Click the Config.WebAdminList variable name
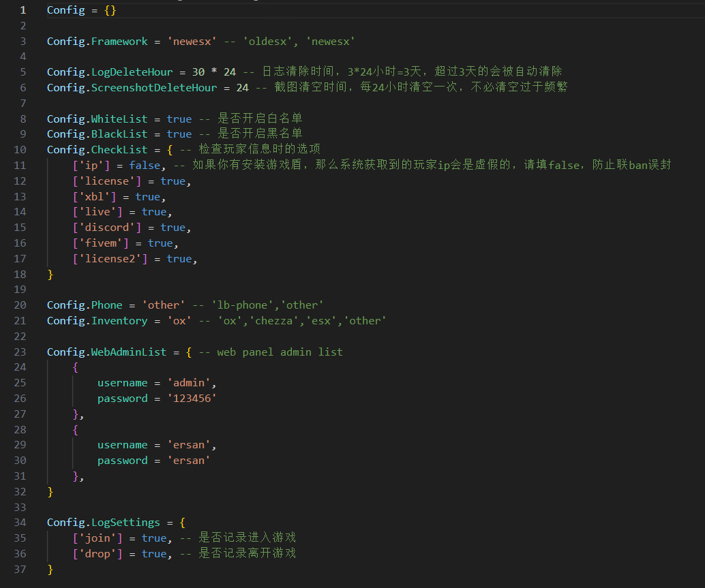Screen dimensions: 705x588 (x=106, y=352)
